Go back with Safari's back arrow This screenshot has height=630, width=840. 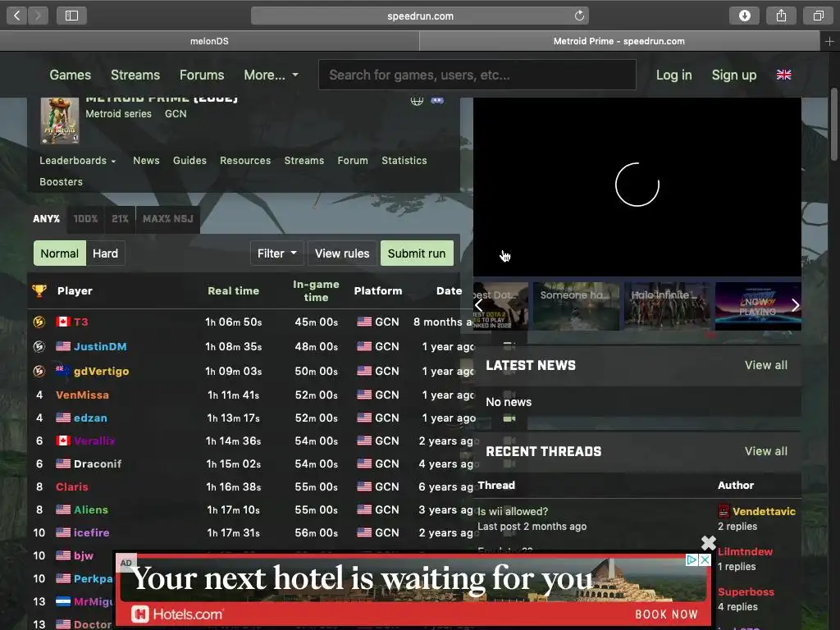click(x=16, y=16)
